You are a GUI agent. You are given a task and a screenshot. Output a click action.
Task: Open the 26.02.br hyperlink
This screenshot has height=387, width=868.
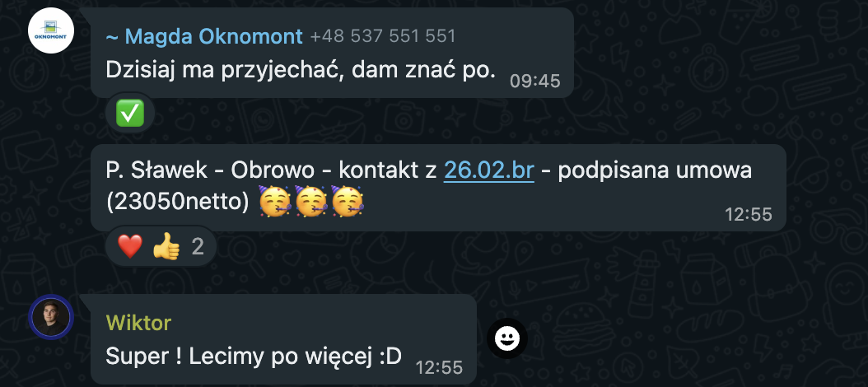pos(489,170)
